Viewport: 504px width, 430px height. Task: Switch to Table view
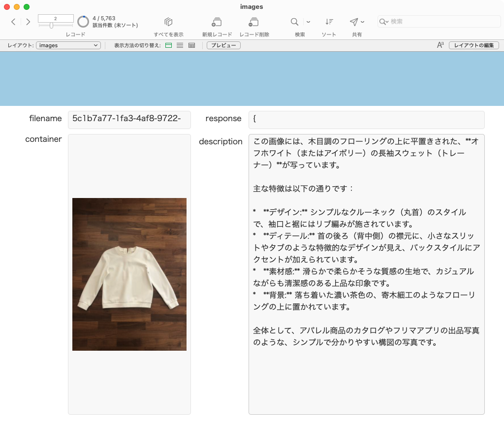coord(192,45)
